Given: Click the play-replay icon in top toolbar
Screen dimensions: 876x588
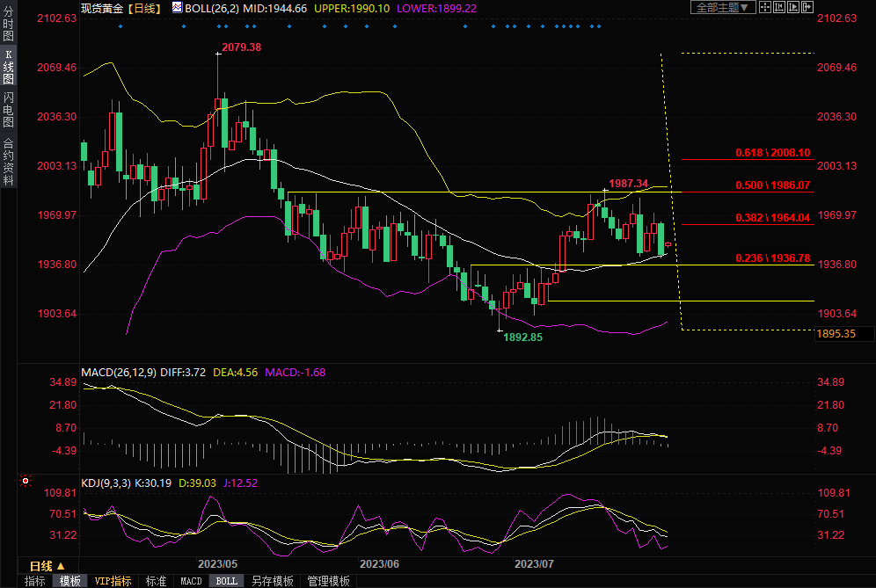Looking at the screenshot, I should pyautogui.click(x=793, y=7).
